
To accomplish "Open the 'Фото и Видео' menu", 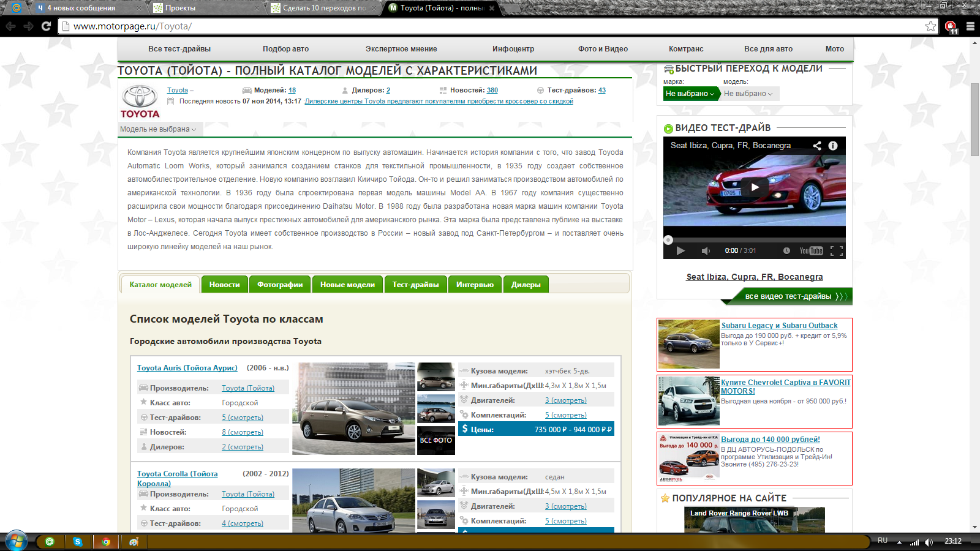I will pos(603,49).
